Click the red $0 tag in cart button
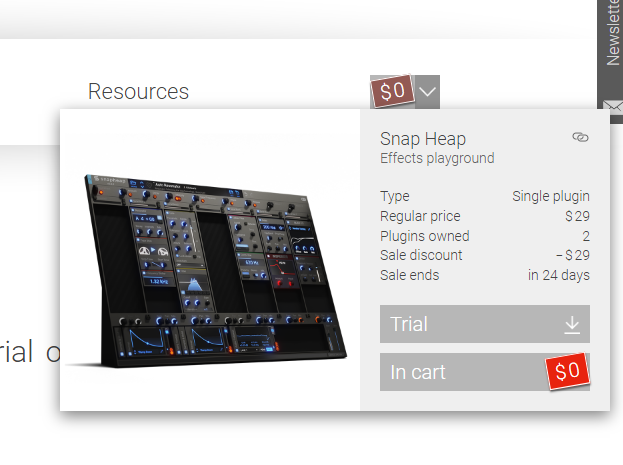The image size is (623, 465). [x=567, y=371]
